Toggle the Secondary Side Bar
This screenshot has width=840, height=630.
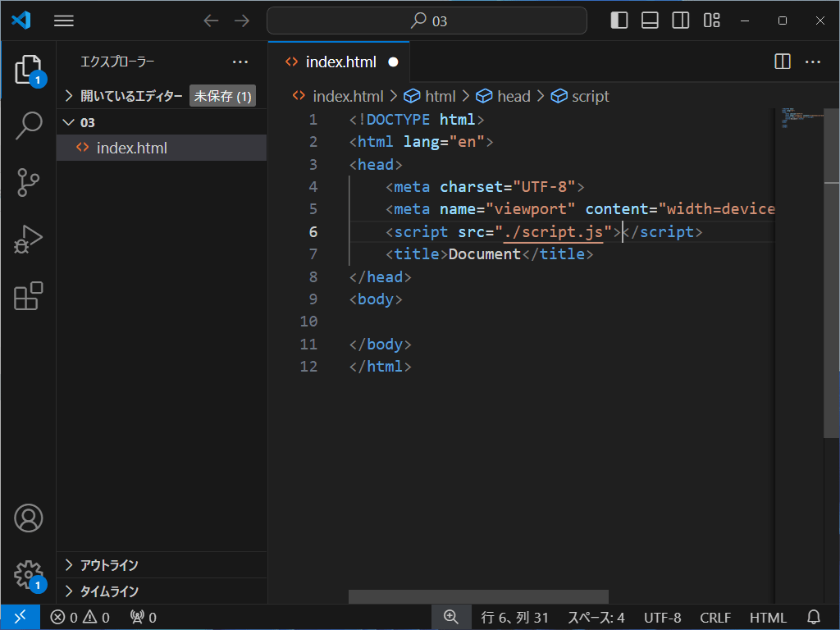[x=680, y=20]
